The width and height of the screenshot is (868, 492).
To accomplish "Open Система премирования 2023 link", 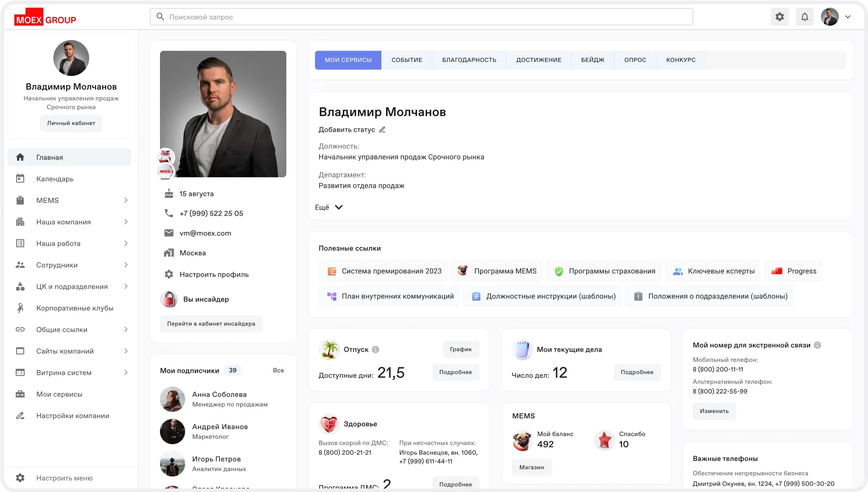I will 383,271.
